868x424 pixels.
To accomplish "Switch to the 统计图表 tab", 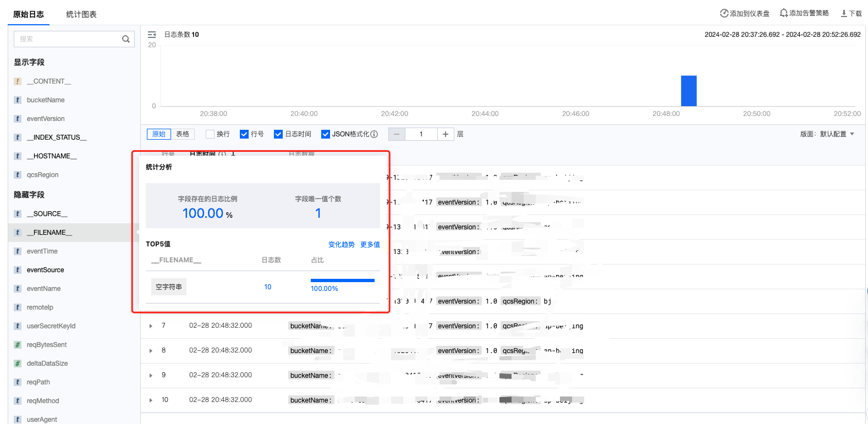I will click(81, 14).
